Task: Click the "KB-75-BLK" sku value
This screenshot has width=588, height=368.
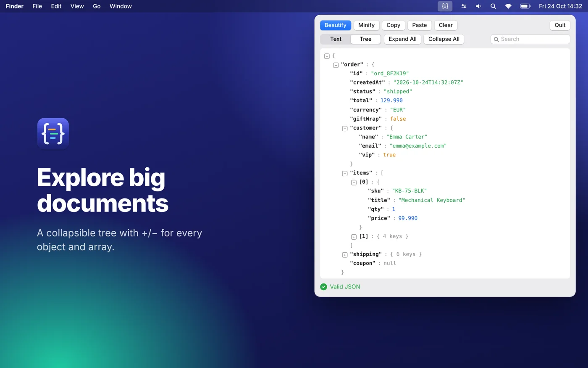Action: (x=409, y=191)
